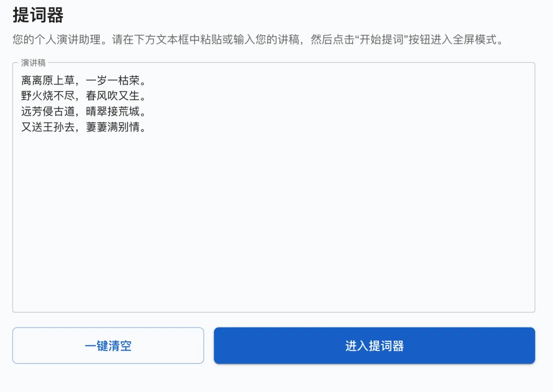Click the final phrase 萋萋满别情

pyautogui.click(x=113, y=127)
